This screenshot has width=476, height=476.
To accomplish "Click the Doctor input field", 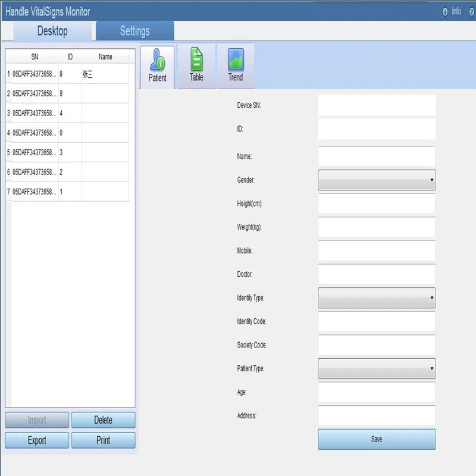I will click(377, 274).
